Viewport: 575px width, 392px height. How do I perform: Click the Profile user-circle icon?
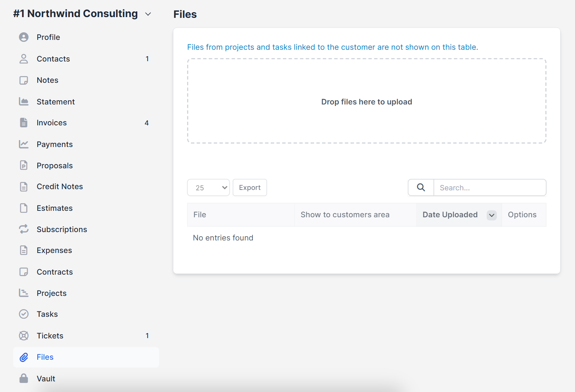[24, 37]
